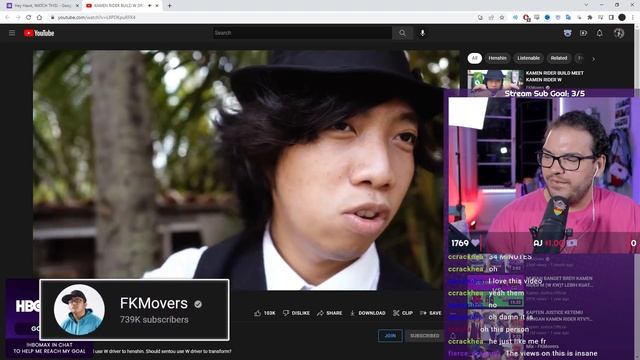Bookmark this page with the star icon

pos(502,18)
